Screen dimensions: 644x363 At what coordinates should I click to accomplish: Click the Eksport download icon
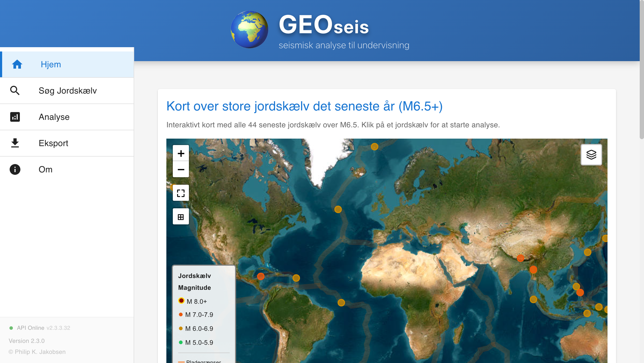coord(15,143)
